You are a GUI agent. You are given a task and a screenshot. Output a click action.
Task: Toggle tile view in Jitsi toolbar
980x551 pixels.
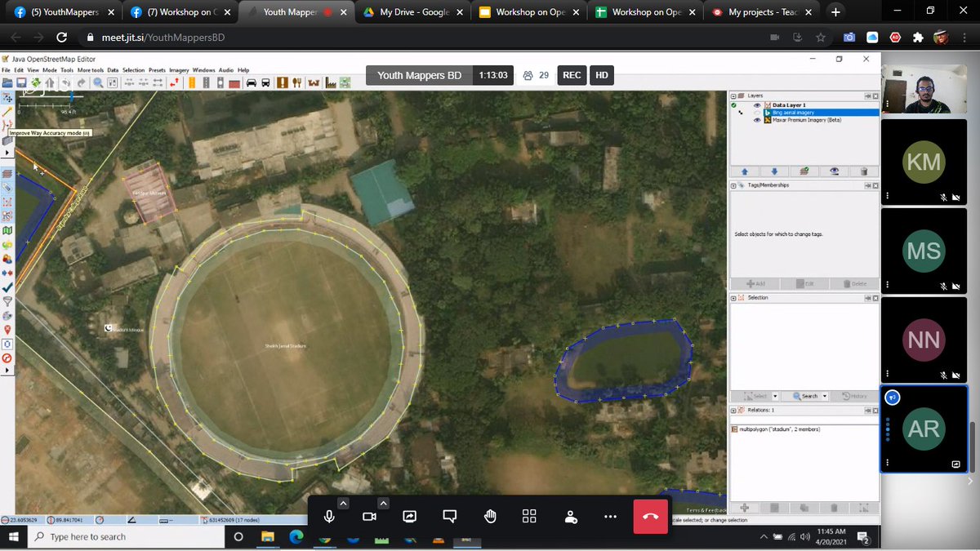coord(529,516)
